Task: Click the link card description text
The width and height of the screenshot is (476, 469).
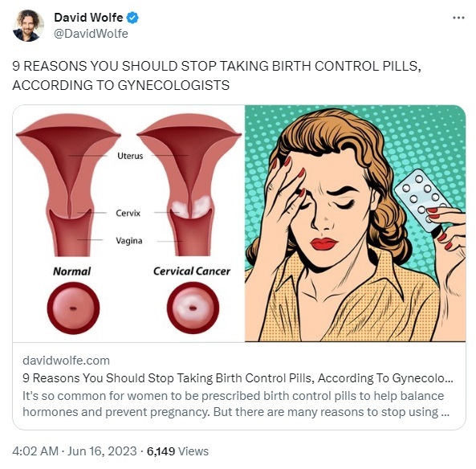Action: coord(236,404)
